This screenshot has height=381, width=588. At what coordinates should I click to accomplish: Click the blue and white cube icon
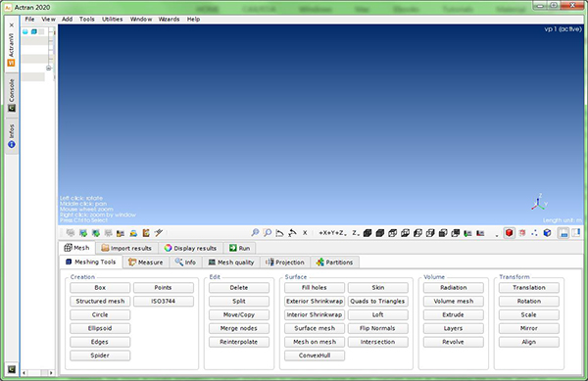pyautogui.click(x=547, y=233)
